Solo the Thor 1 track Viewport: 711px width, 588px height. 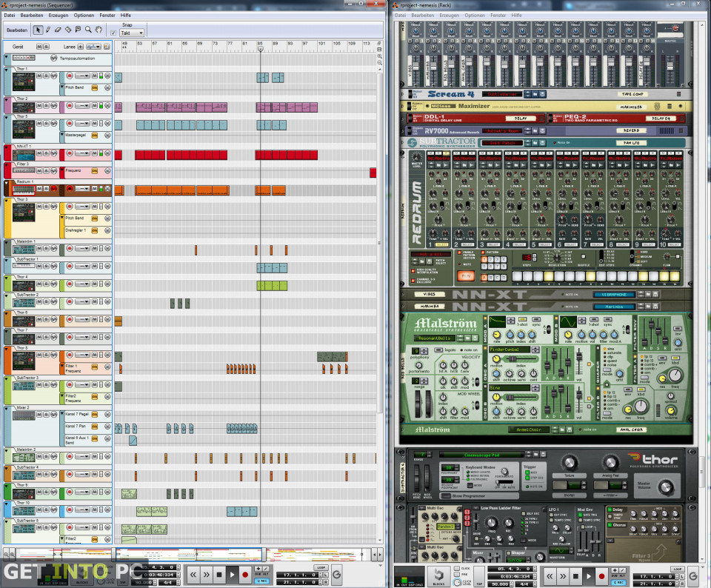pyautogui.click(x=46, y=76)
